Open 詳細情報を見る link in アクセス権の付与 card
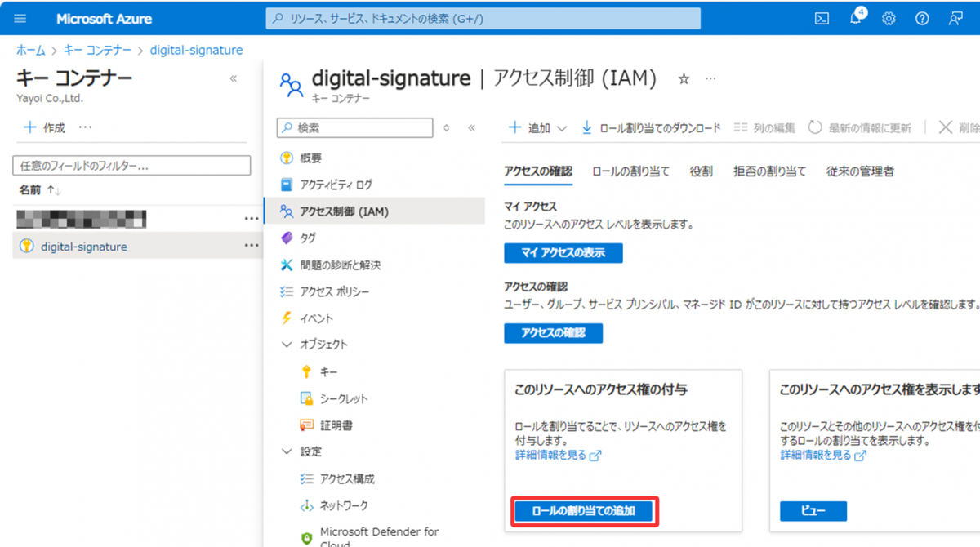Screen dimensions: 980x547 pyautogui.click(x=558, y=456)
